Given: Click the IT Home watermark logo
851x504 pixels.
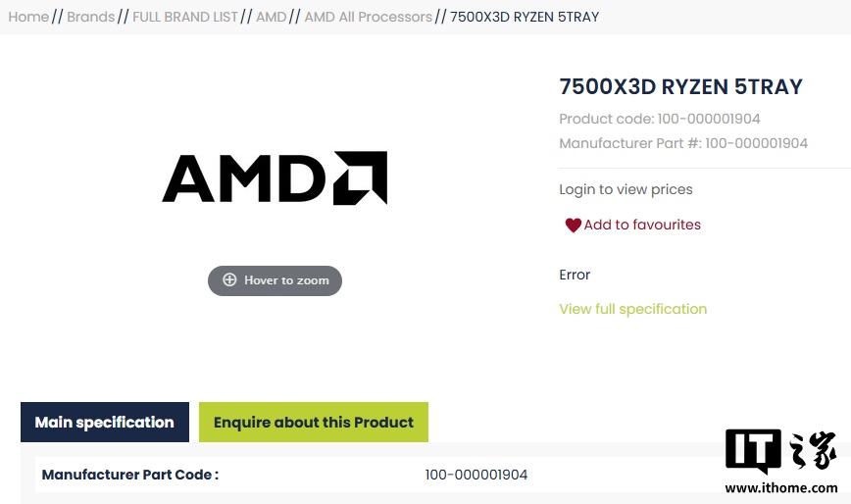Looking at the screenshot, I should (x=780, y=452).
